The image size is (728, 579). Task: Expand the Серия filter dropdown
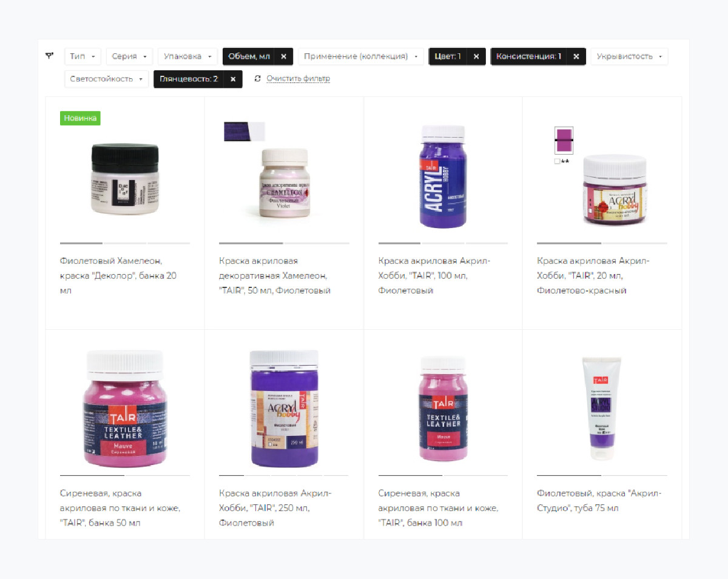(129, 56)
